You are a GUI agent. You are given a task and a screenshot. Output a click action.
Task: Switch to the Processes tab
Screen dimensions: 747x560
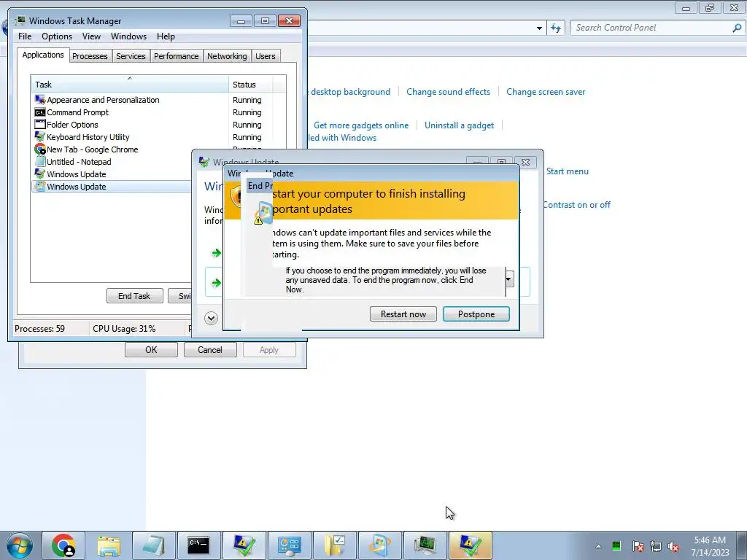(x=90, y=56)
